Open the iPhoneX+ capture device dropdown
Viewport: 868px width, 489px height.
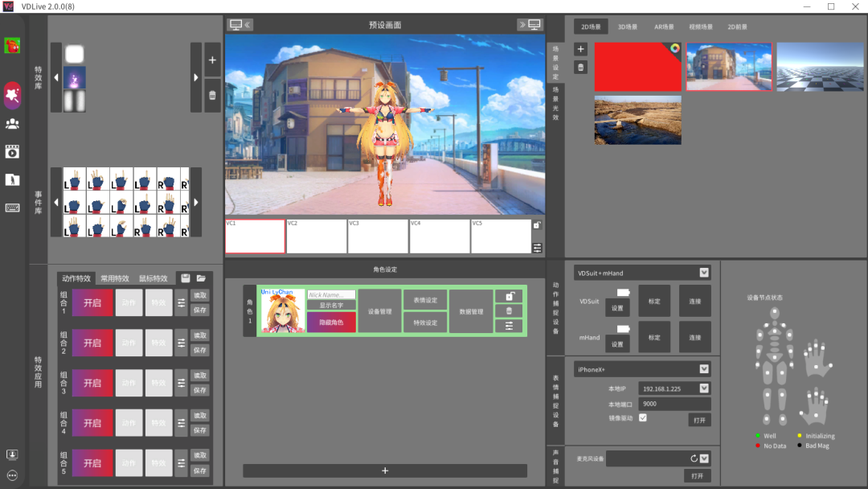(x=704, y=369)
